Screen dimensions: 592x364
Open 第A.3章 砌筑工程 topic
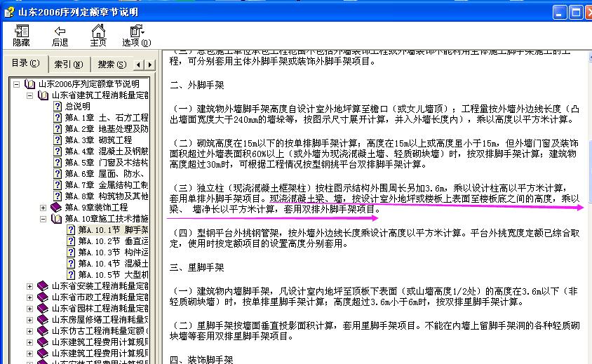(x=98, y=140)
